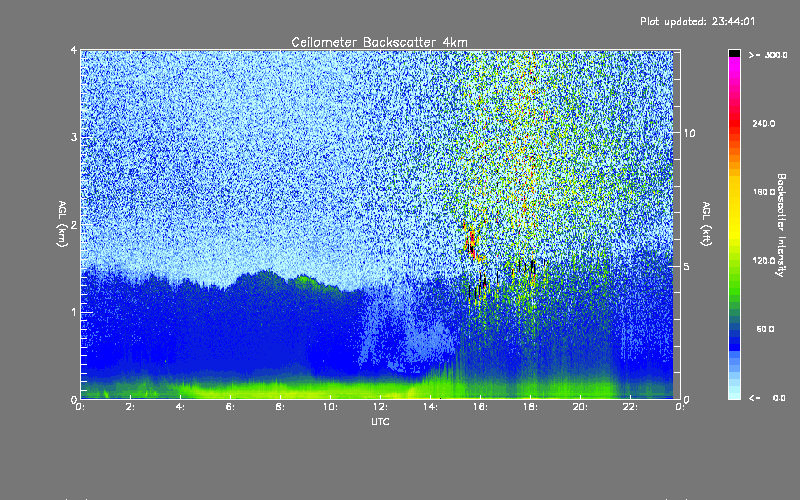Click the "60.0" colorbar label
Screen dimensions: 800x500
click(765, 330)
